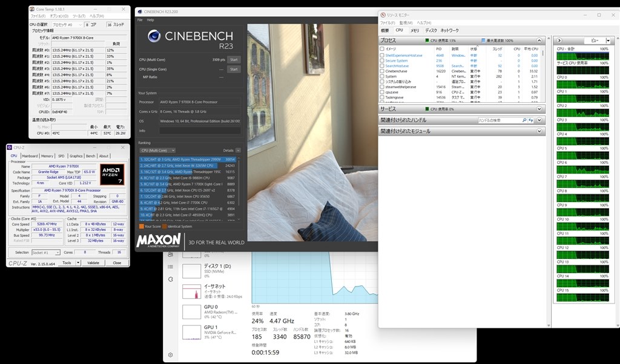Open the About tab in CPU-Z
The height and width of the screenshot is (364, 620).
point(104,156)
